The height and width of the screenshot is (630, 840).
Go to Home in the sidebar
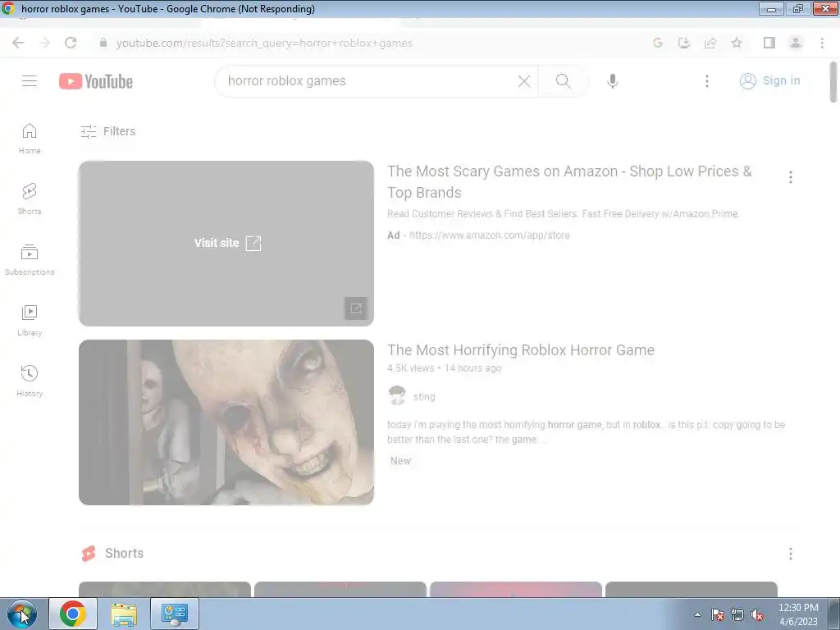[x=30, y=139]
